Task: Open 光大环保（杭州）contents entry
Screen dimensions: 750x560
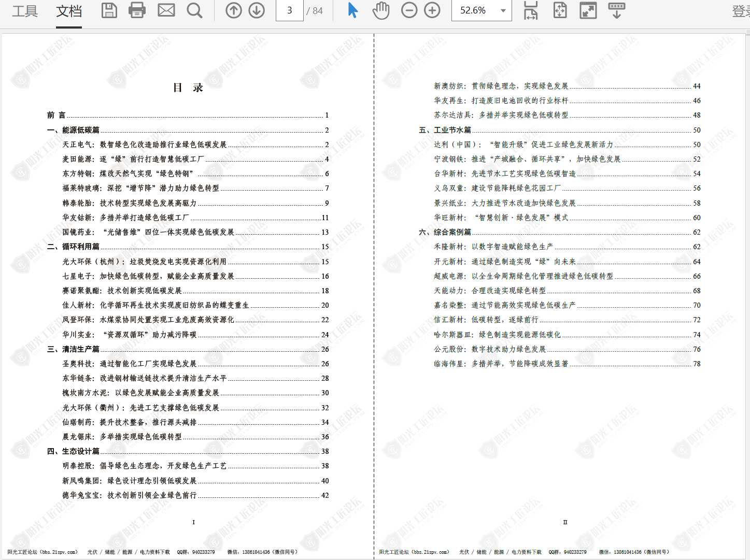Action: [195, 262]
